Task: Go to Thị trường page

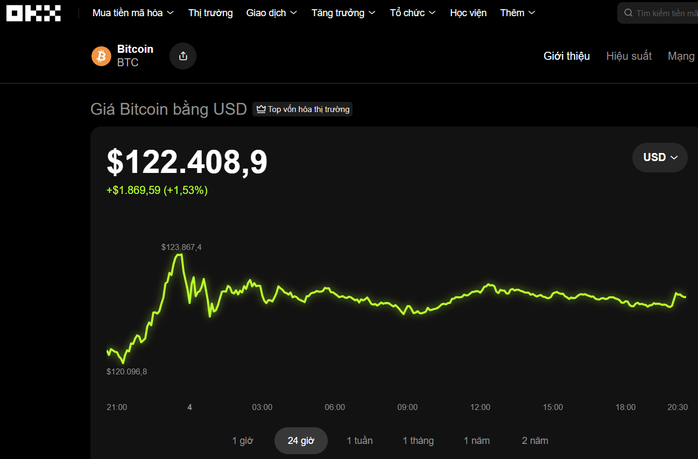Action: click(x=211, y=13)
